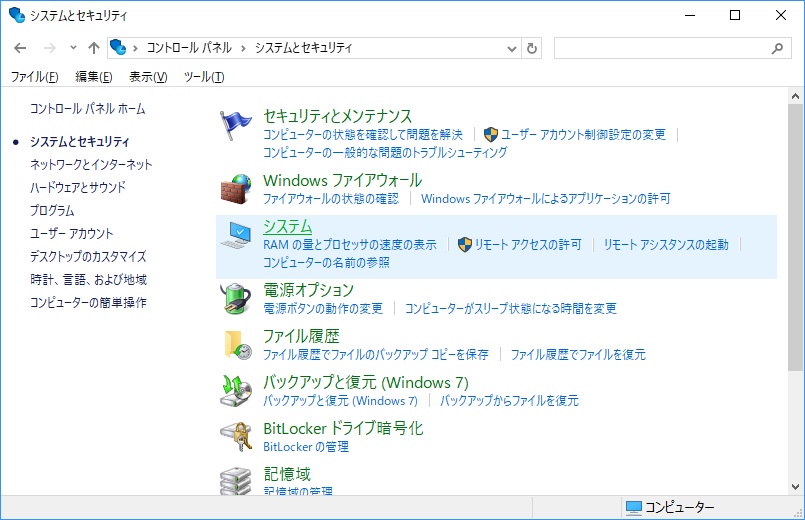Viewport: 805px width, 520px height.
Task: Expand the address bar history dropdown
Action: click(511, 49)
